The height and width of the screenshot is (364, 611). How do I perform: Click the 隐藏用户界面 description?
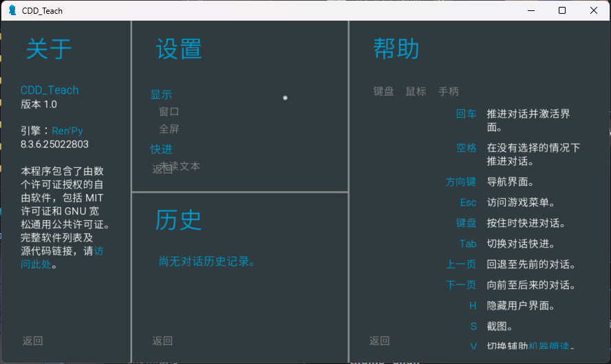[521, 306]
